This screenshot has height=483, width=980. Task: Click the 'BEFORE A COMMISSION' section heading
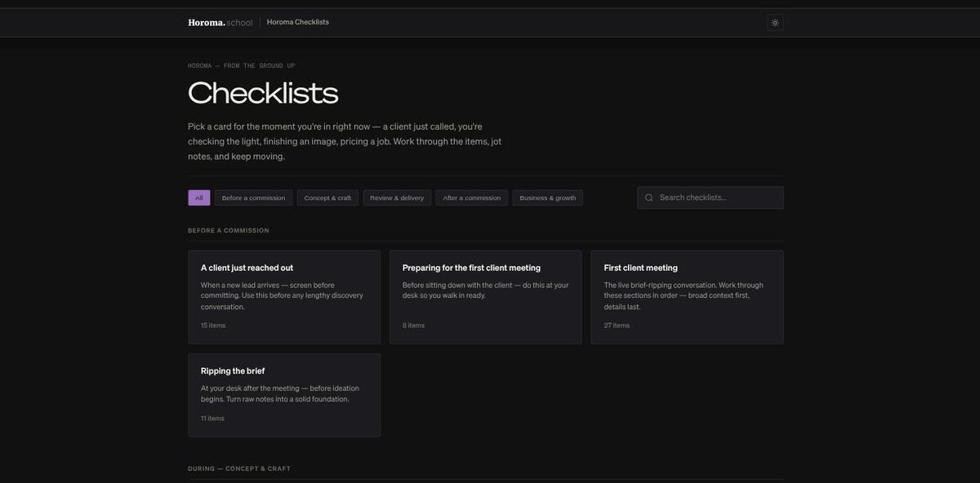(229, 231)
